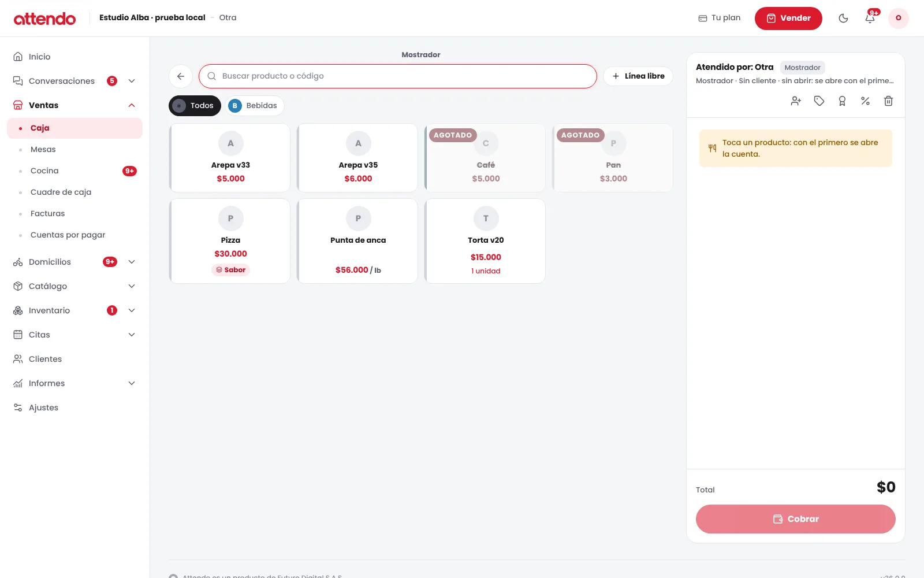Filter by Bebidas category

pyautogui.click(x=254, y=106)
